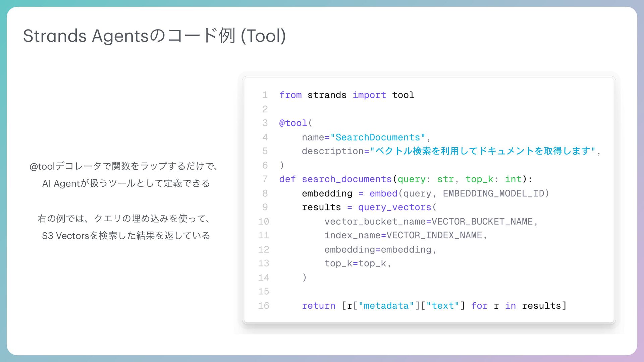The width and height of the screenshot is (644, 362).
Task: Click the 'return' keyword on line 16
Action: (x=318, y=306)
